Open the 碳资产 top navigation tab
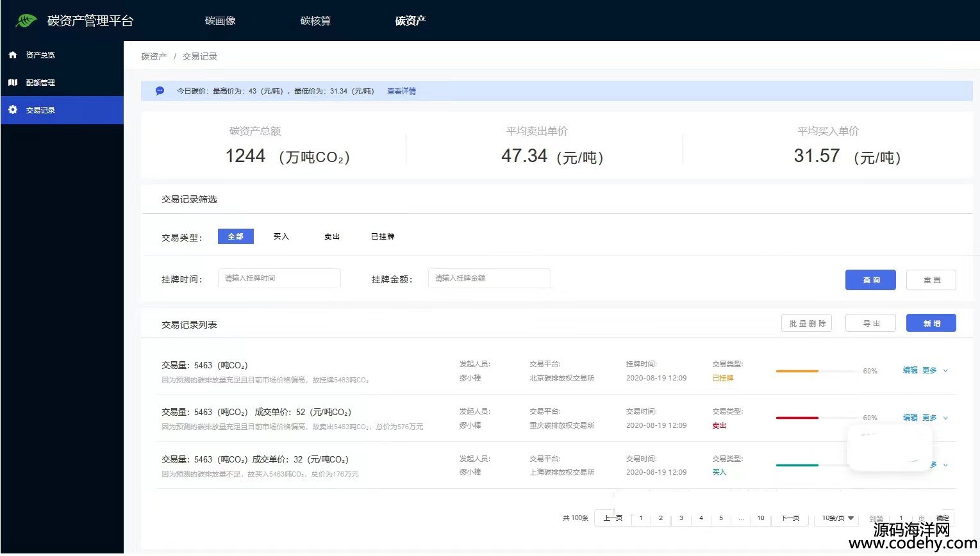The height and width of the screenshot is (556, 980). coord(411,20)
